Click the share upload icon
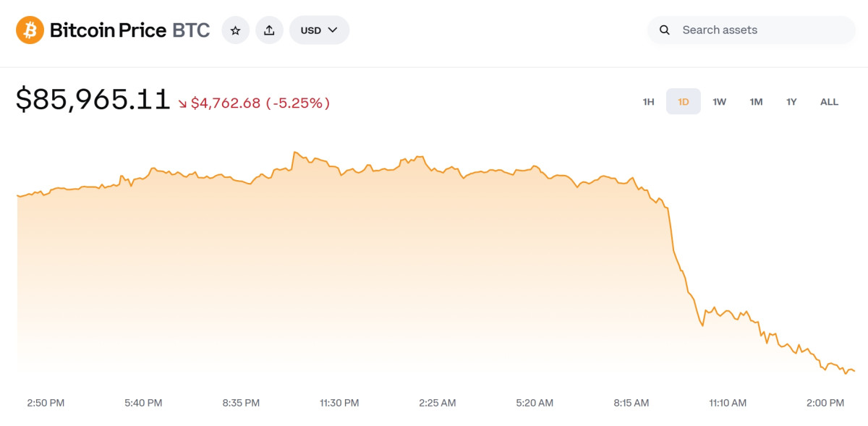The height and width of the screenshot is (426, 868). pos(269,30)
